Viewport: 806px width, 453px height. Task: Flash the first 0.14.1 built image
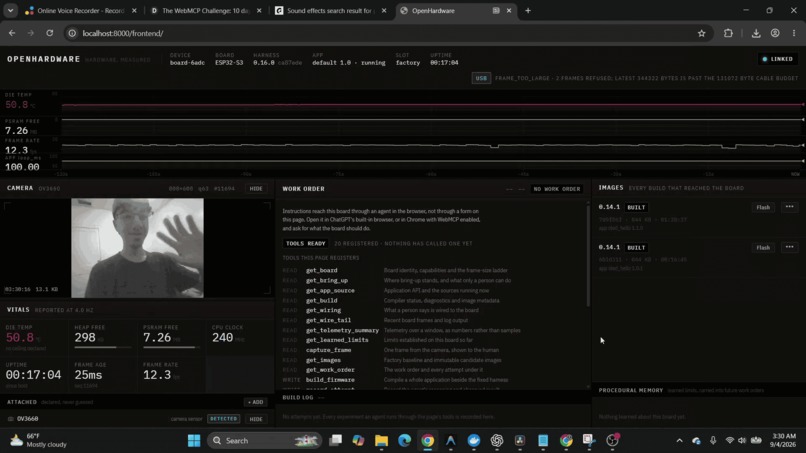pos(763,207)
